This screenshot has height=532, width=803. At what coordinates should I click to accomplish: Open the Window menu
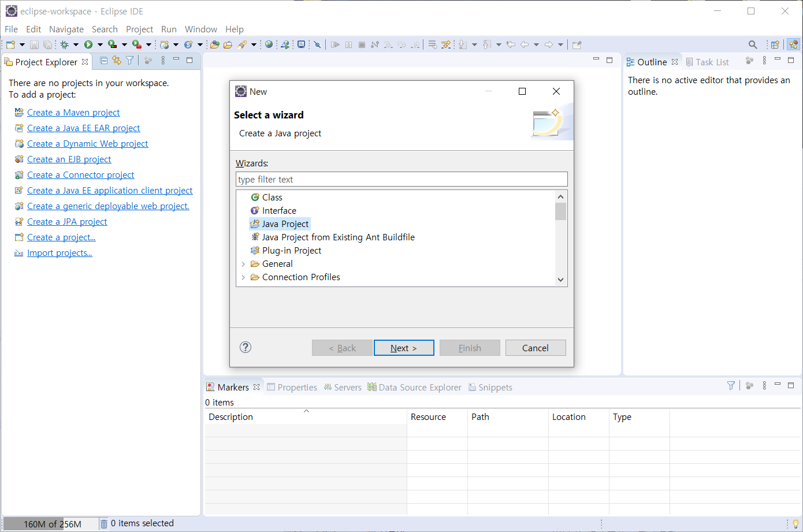[x=201, y=29]
